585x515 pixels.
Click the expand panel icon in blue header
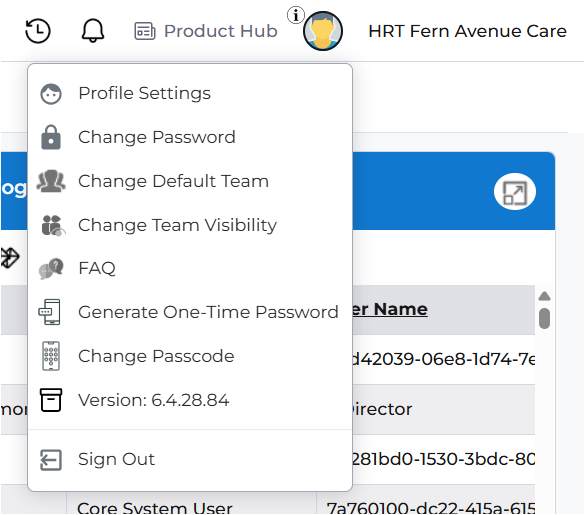(515, 192)
